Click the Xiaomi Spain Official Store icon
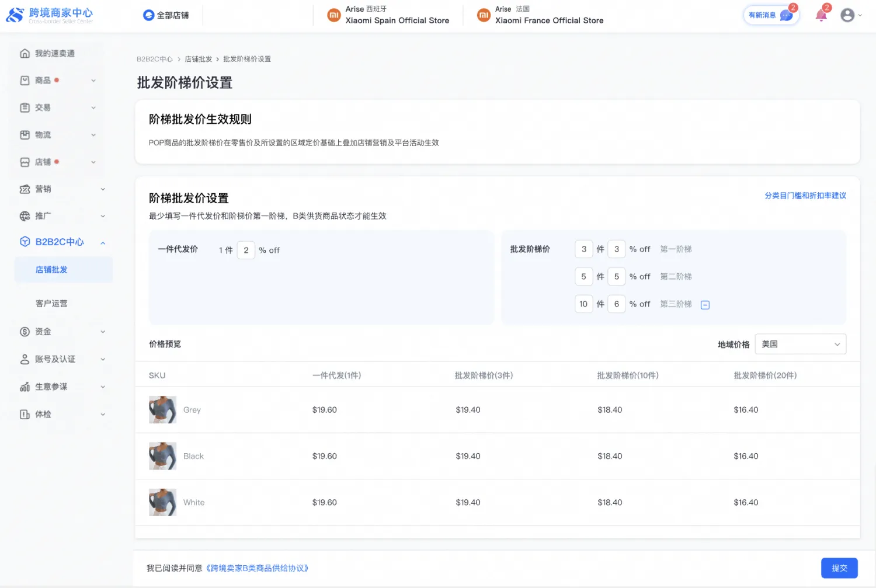Image resolution: width=876 pixels, height=588 pixels. 334,15
